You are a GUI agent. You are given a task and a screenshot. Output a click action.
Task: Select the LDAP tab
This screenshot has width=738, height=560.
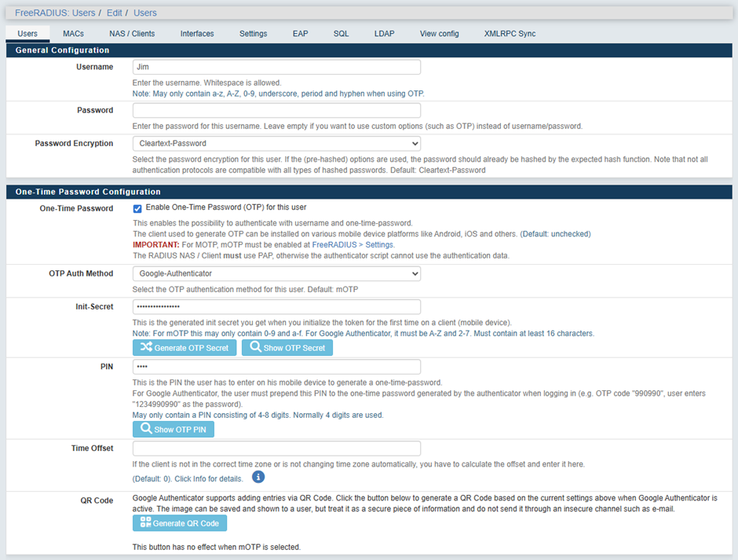click(x=384, y=34)
